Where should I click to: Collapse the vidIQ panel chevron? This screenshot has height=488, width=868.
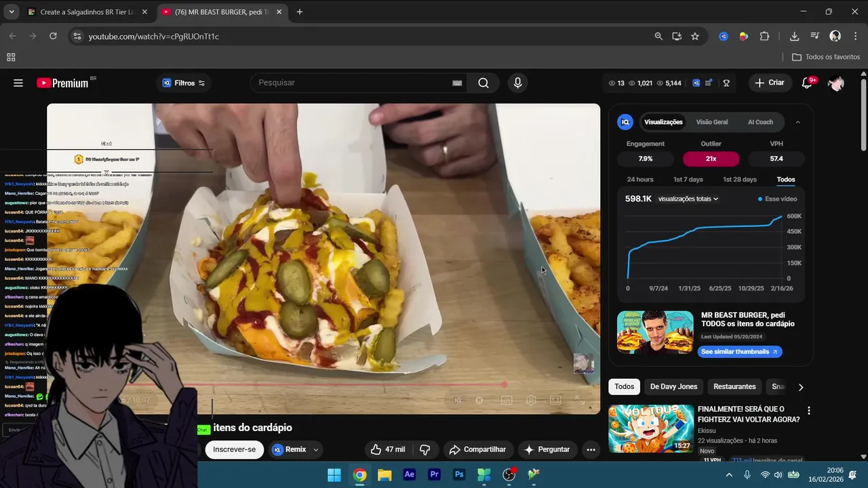(x=797, y=122)
